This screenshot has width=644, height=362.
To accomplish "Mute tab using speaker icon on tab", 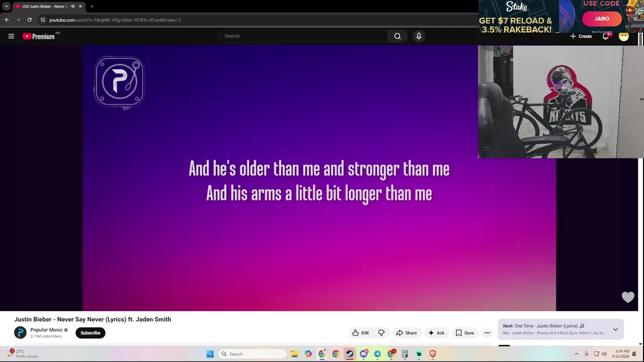I will tap(73, 7).
